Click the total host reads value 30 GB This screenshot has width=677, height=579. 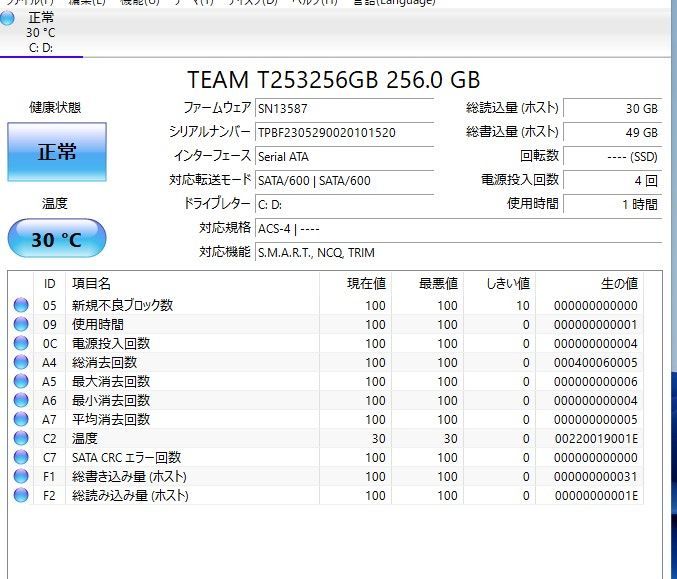[613, 108]
